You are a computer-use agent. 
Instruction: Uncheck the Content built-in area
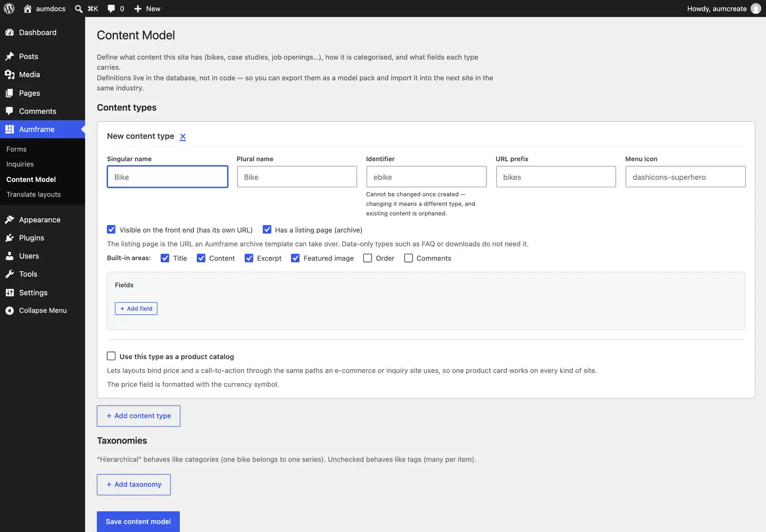coord(201,258)
